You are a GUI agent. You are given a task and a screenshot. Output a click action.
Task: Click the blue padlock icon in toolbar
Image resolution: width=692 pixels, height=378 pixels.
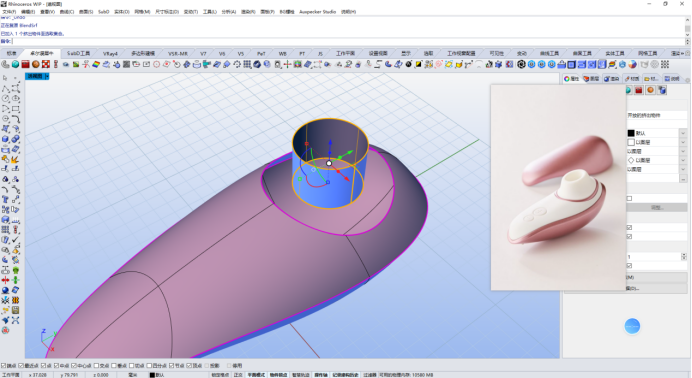click(x=561, y=64)
